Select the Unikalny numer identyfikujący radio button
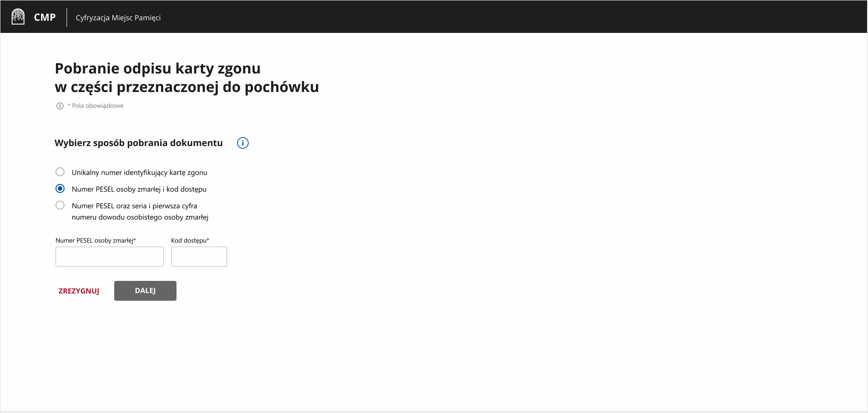 point(60,172)
